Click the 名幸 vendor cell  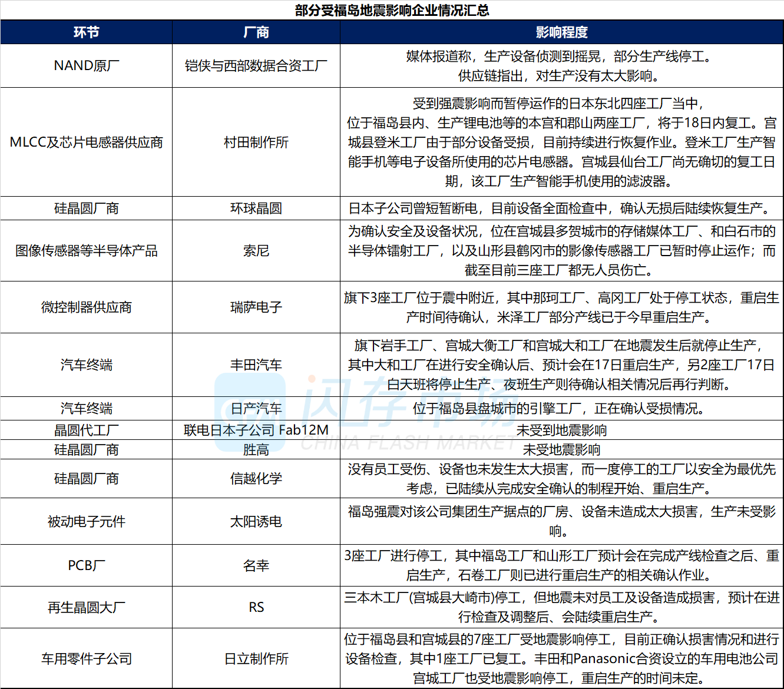click(x=256, y=565)
